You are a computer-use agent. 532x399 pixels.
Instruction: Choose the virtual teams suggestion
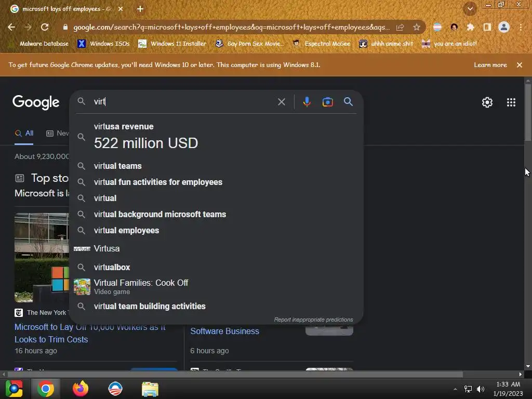[x=216, y=166]
